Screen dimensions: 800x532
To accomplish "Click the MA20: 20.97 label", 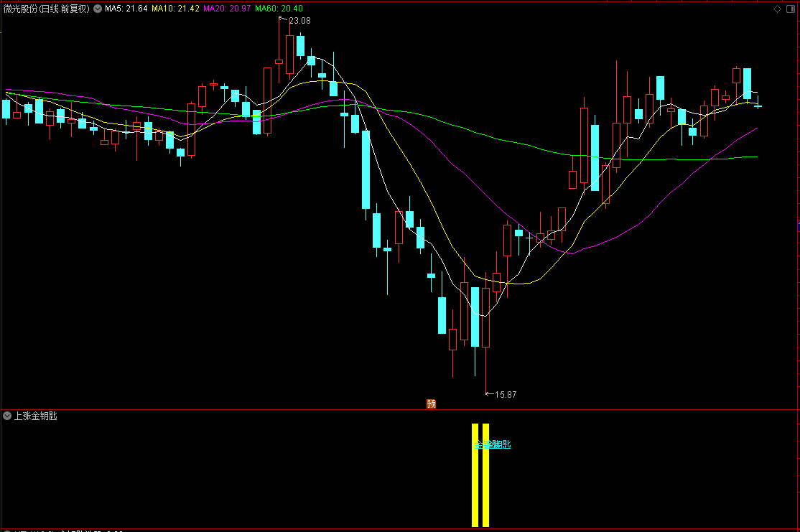I will [227, 9].
